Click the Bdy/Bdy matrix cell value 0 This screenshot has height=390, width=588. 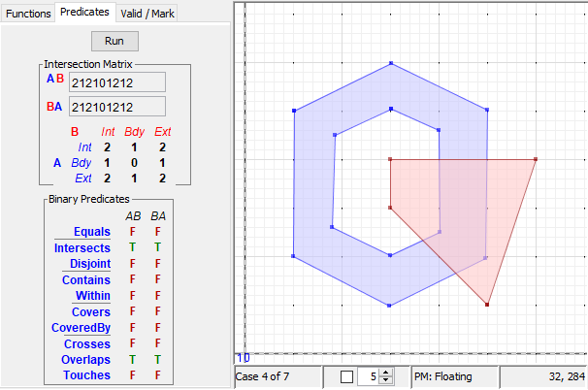(134, 163)
